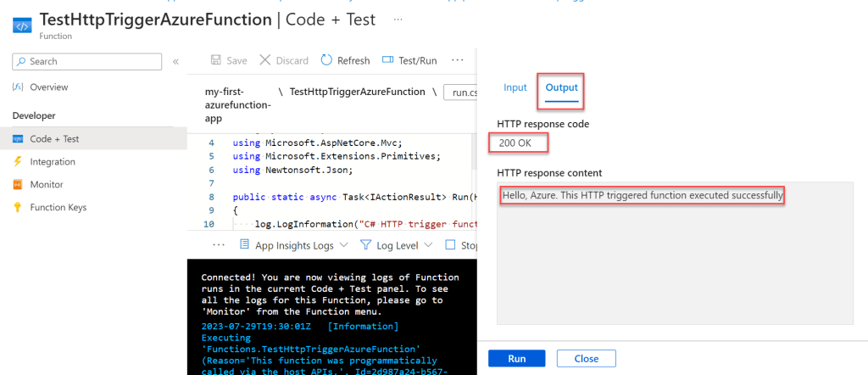Switch to the Output tab
Screen dimensions: 868x375
(561, 87)
